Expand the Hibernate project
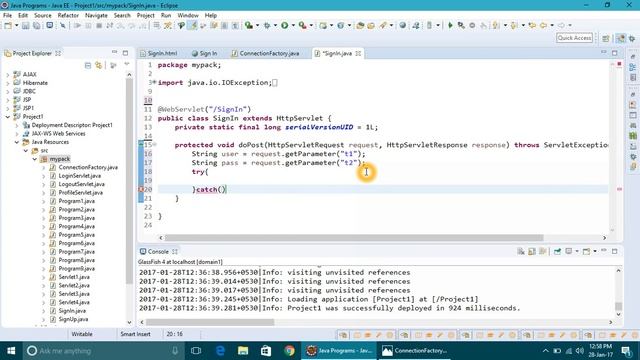 7,83
